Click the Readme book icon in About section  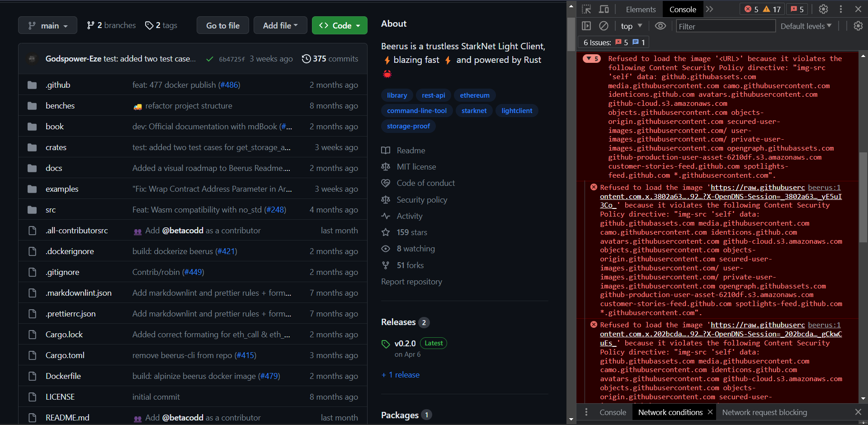(x=386, y=150)
